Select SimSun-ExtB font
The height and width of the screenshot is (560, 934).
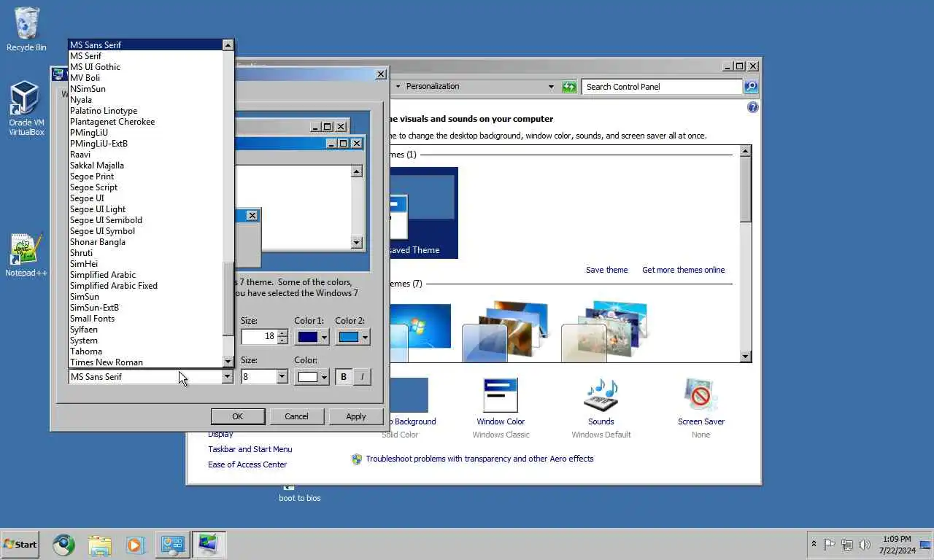(145, 308)
